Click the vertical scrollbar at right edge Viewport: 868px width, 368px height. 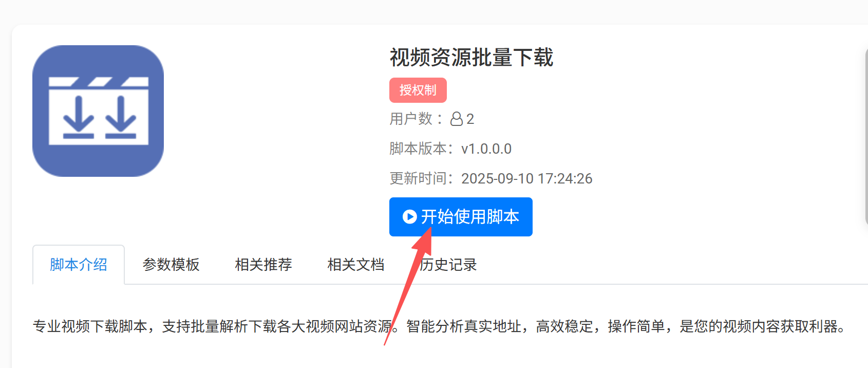865,137
